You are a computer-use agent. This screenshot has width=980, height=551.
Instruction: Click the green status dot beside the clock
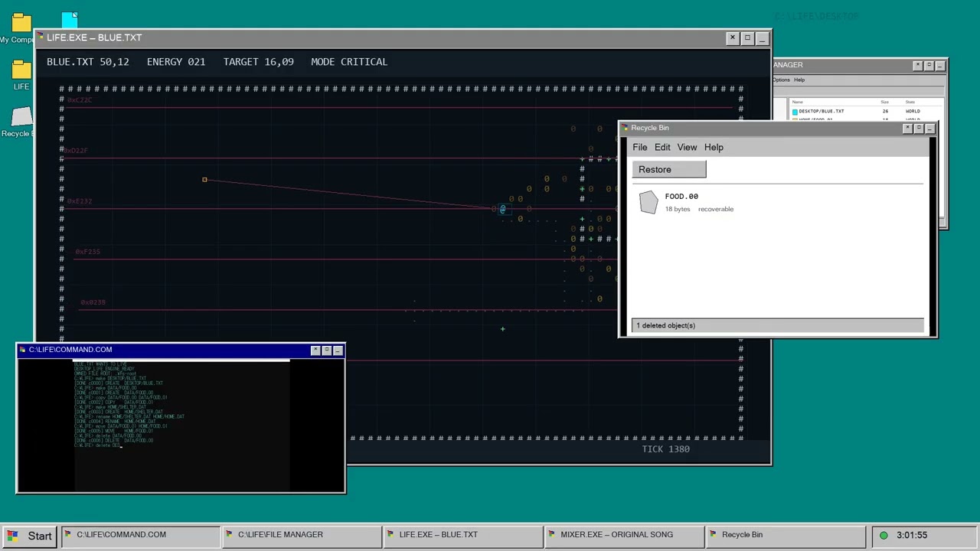pyautogui.click(x=884, y=536)
